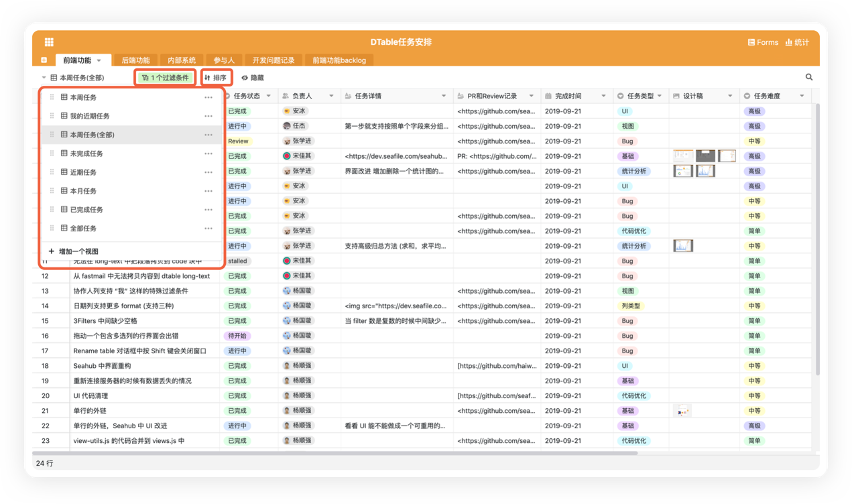
Task: Open options dots for 已完成任务 view
Action: point(208,210)
